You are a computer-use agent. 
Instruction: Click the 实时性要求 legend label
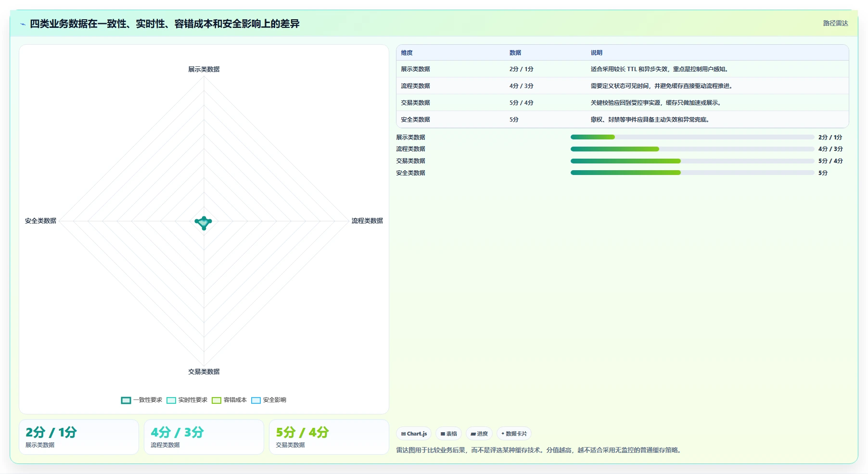coord(193,400)
